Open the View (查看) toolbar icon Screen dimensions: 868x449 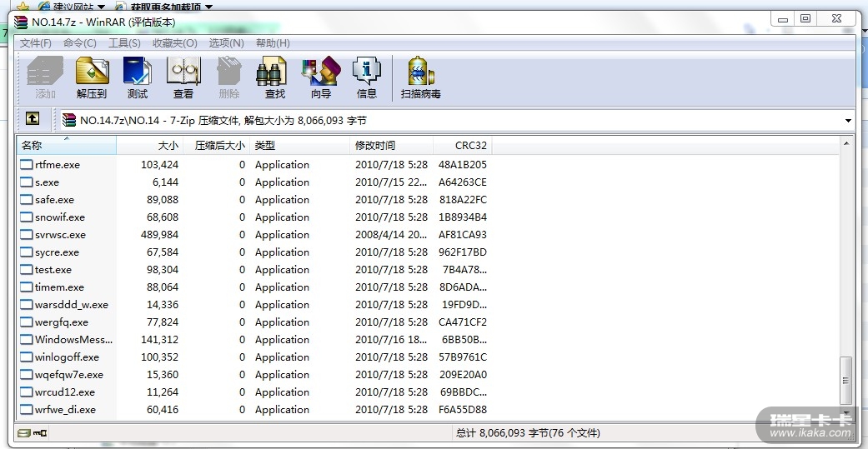tap(183, 77)
